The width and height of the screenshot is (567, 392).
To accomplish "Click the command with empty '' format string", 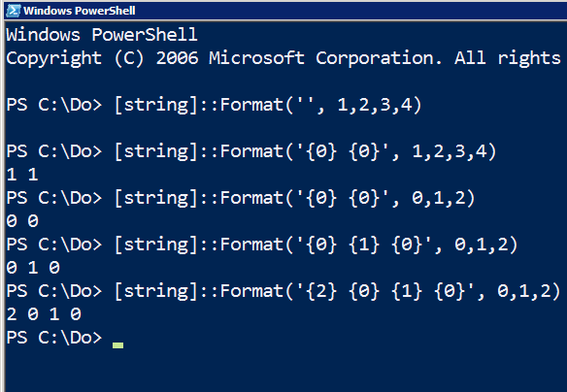I will tap(214, 105).
